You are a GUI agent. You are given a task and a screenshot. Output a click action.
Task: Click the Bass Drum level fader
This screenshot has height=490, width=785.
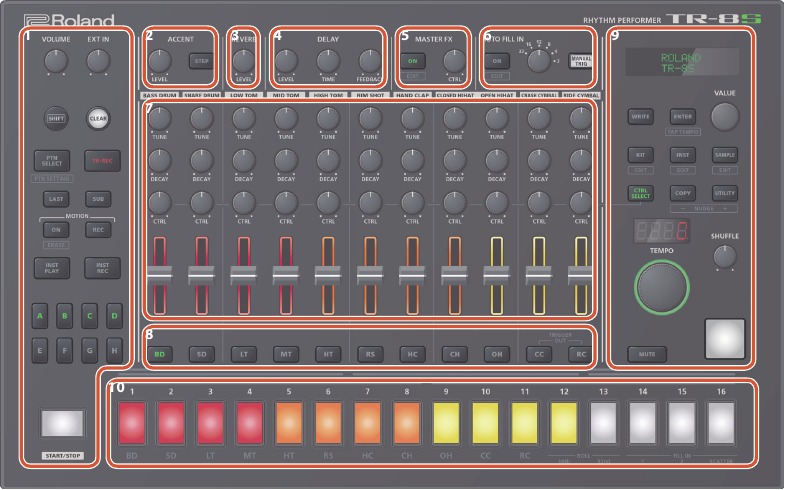coord(160,275)
